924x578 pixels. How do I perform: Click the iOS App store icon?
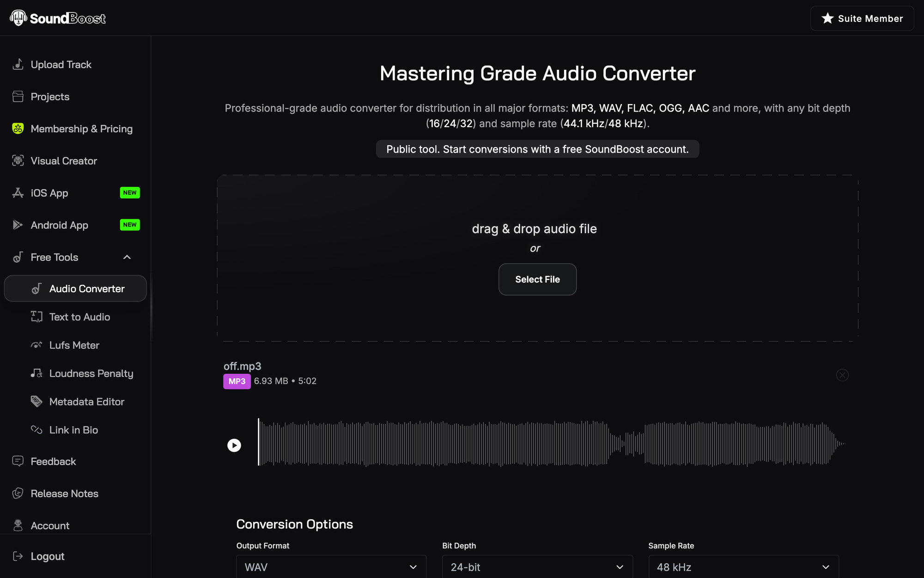click(18, 193)
